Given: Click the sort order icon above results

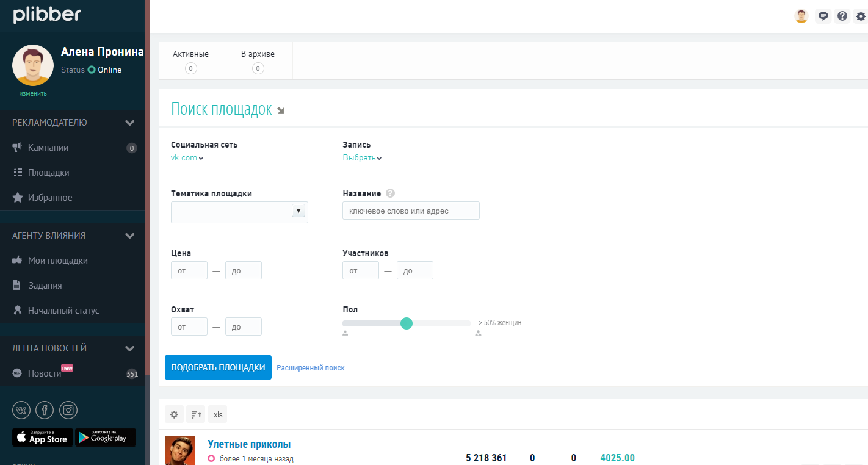Looking at the screenshot, I should pos(196,414).
